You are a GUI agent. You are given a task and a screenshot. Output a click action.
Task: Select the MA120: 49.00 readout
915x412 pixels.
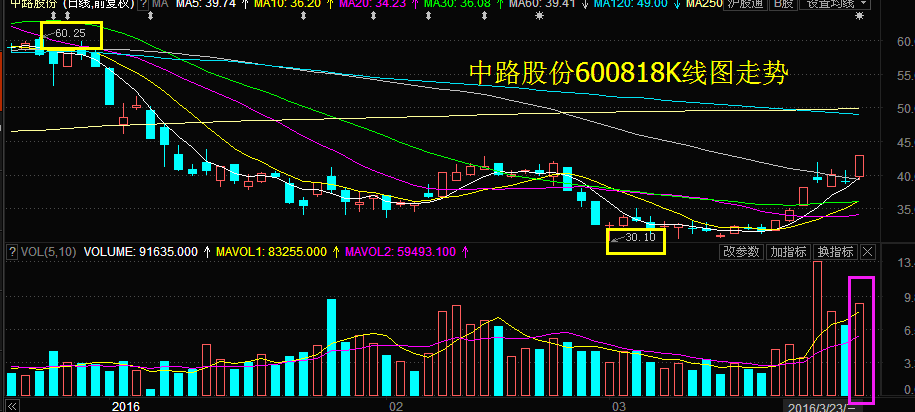tap(631, 4)
